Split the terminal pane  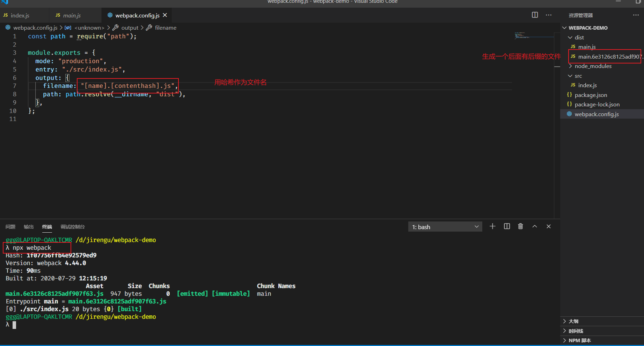[x=507, y=226]
